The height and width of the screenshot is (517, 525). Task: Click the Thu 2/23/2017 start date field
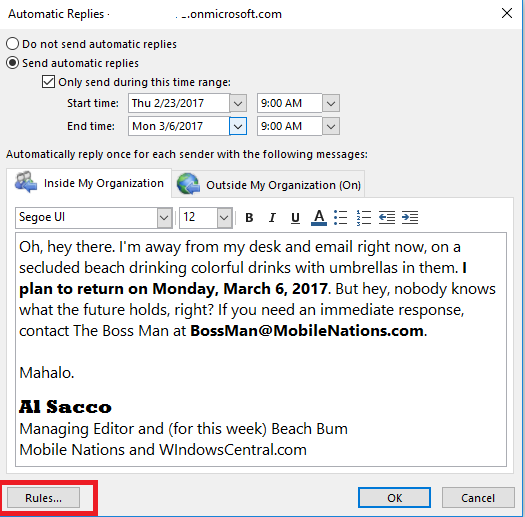[x=179, y=103]
